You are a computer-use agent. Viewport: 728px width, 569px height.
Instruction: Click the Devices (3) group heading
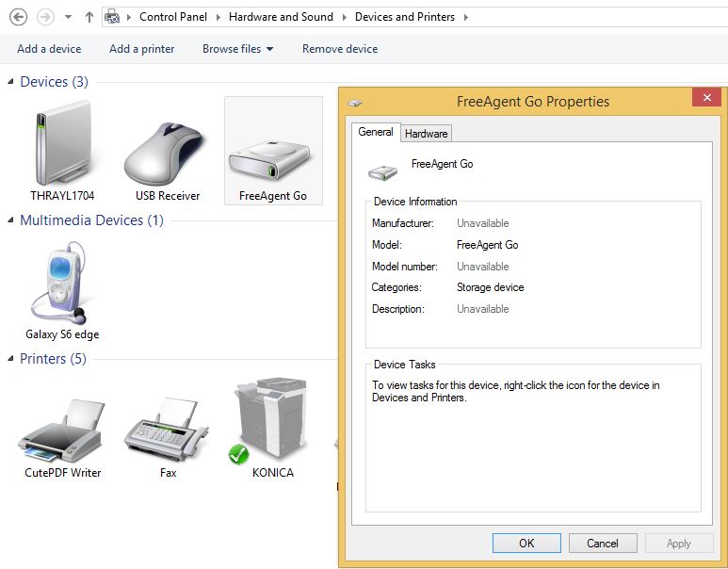coord(54,82)
